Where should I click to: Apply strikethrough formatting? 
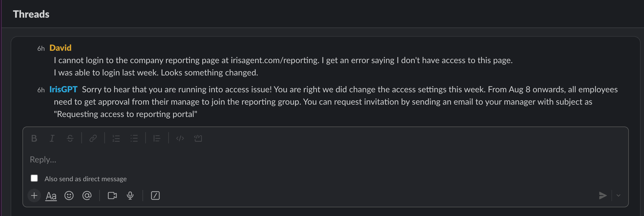coord(70,138)
